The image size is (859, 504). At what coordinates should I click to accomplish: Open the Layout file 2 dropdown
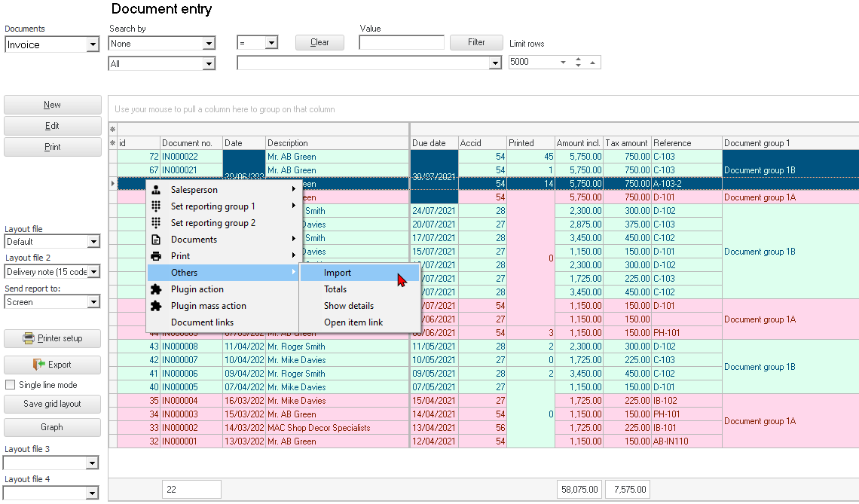click(x=93, y=272)
